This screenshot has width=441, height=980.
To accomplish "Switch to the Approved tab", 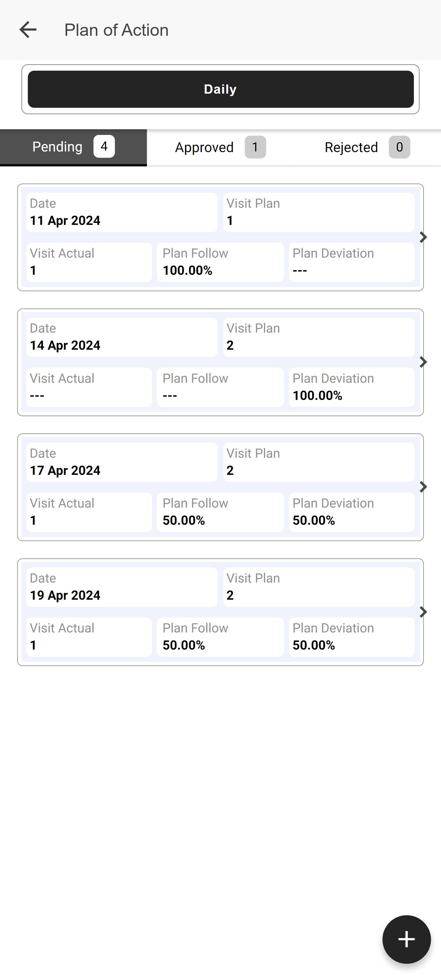I will tap(220, 147).
